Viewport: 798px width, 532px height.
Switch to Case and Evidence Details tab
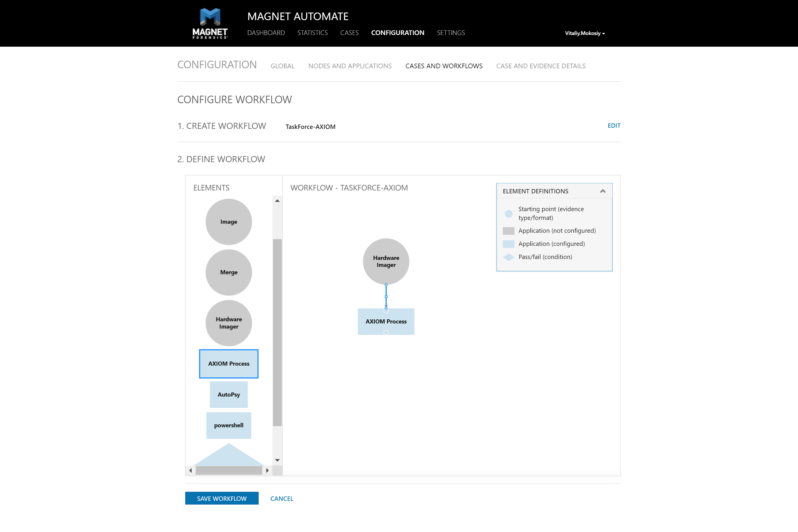click(541, 66)
